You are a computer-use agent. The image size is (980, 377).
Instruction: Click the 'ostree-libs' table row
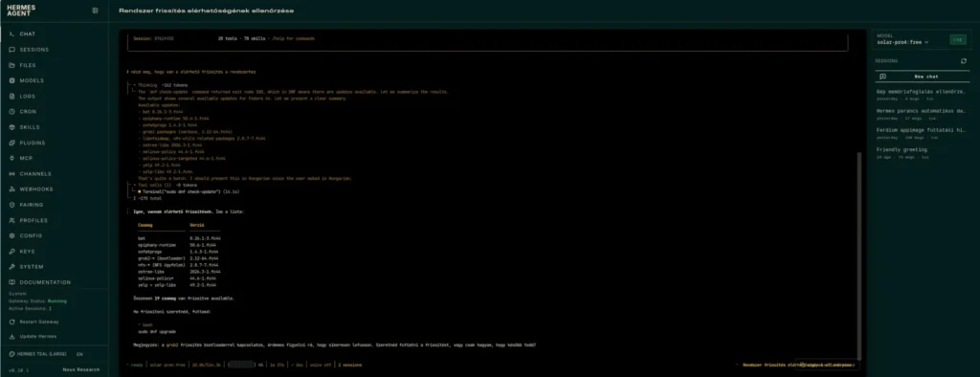tap(179, 272)
